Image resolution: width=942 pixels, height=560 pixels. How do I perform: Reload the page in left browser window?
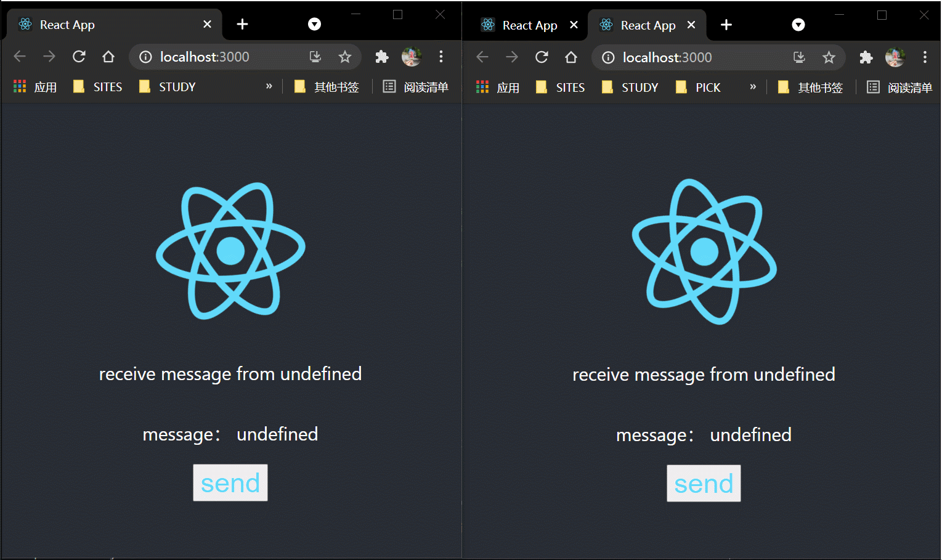click(x=79, y=57)
